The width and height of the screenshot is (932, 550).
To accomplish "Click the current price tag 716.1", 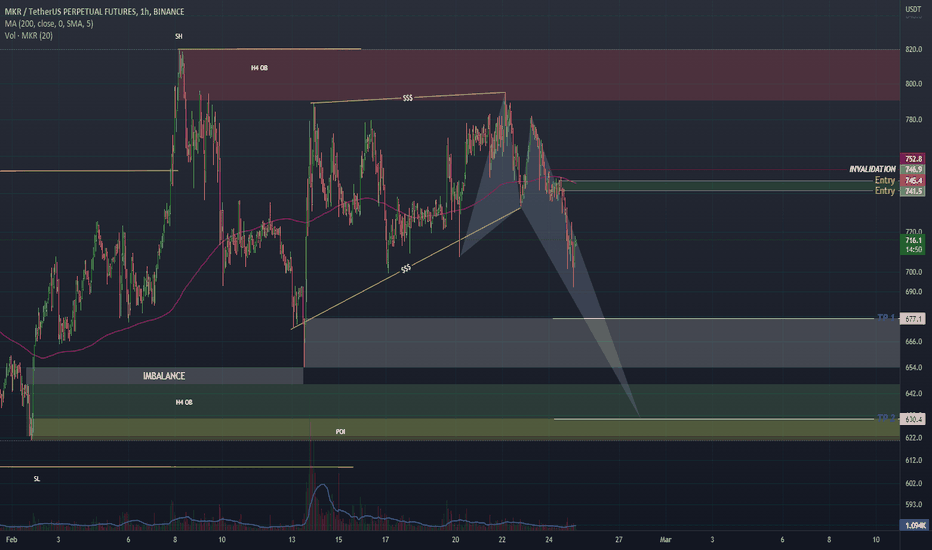I will 913,240.
